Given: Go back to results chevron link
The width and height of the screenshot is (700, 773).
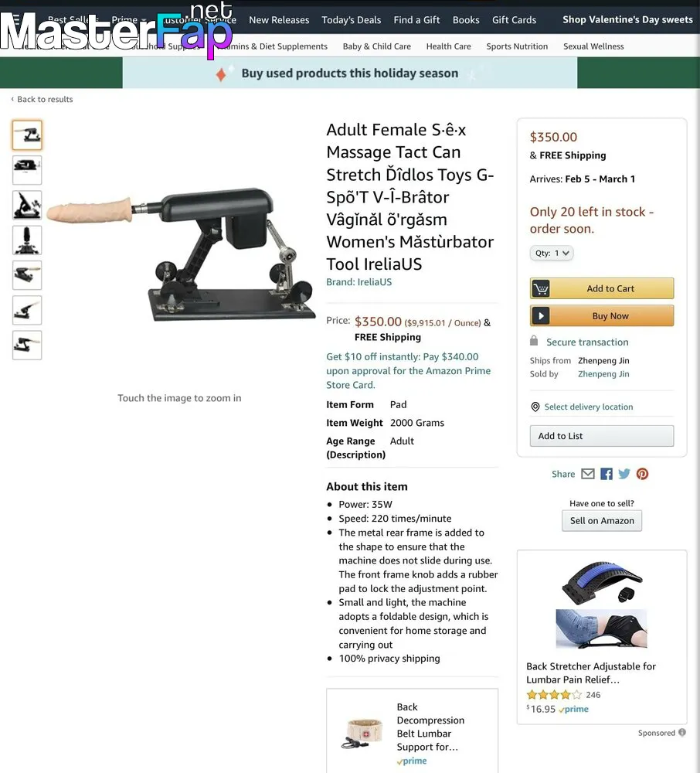Looking at the screenshot, I should (x=42, y=99).
